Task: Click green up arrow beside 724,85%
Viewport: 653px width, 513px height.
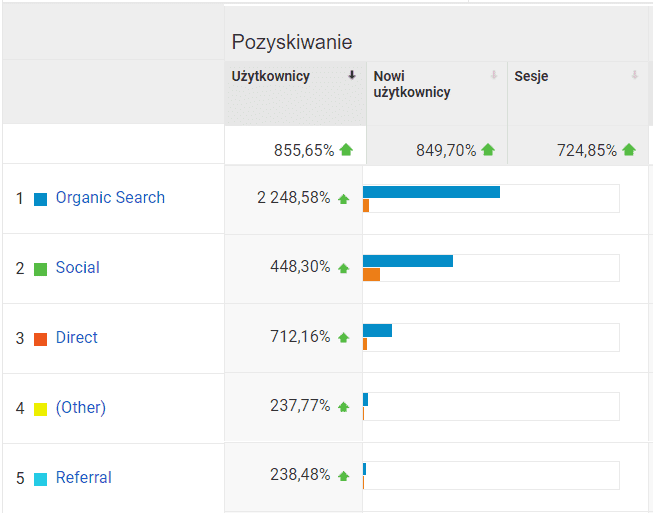Action: [x=629, y=150]
